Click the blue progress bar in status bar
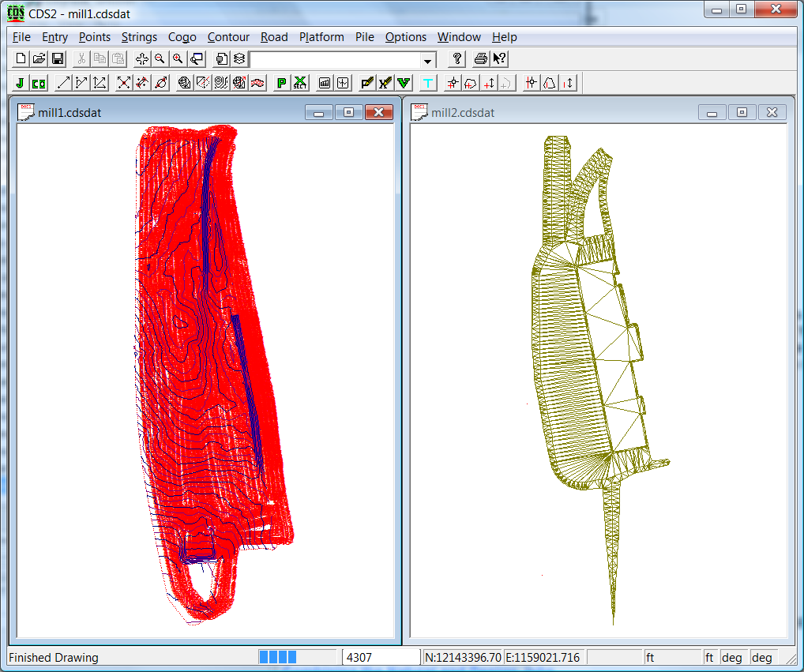 (x=278, y=657)
